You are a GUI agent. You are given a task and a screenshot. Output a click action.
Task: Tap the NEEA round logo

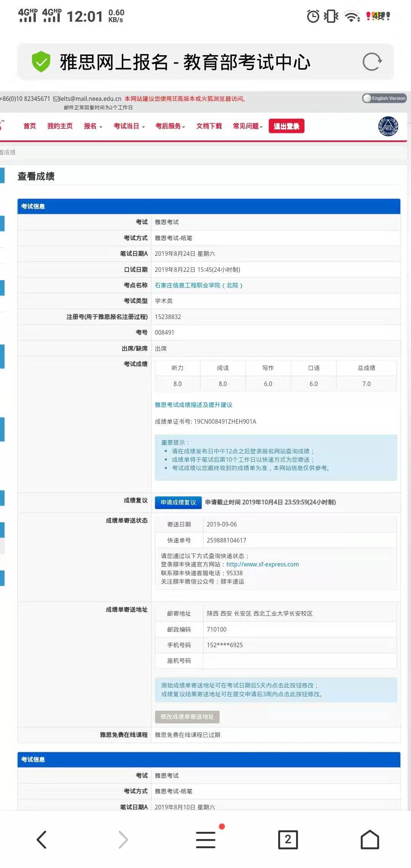point(388,126)
